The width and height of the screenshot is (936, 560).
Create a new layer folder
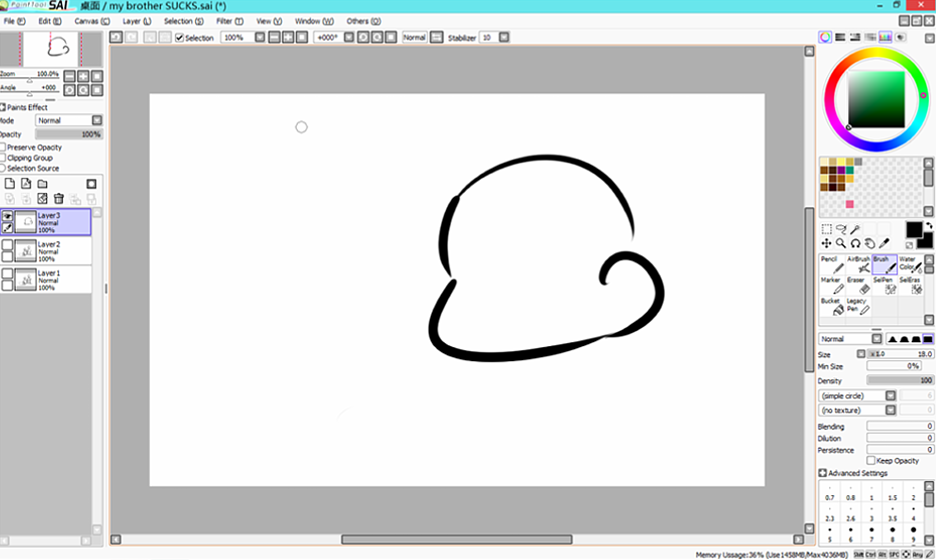[x=43, y=184]
